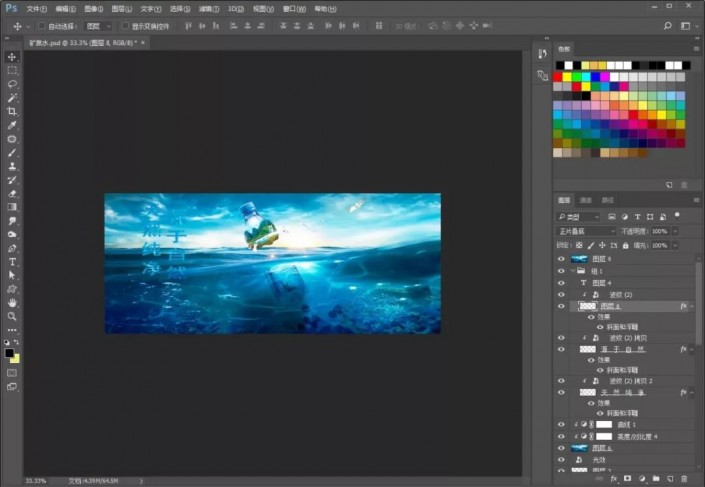The height and width of the screenshot is (487, 705).
Task: Open the layer filter 类型 dropdown
Action: click(x=578, y=217)
